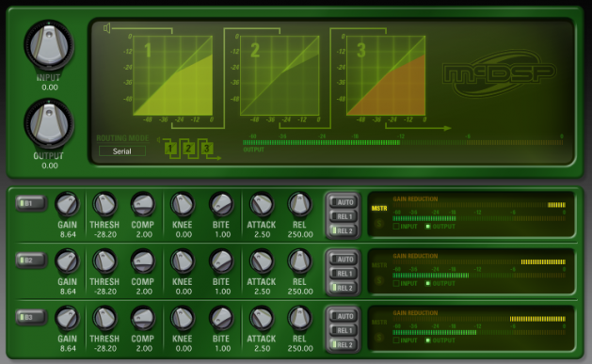Click the speaker icon above compressor 1 graph
The height and width of the screenshot is (364, 592).
107,28
